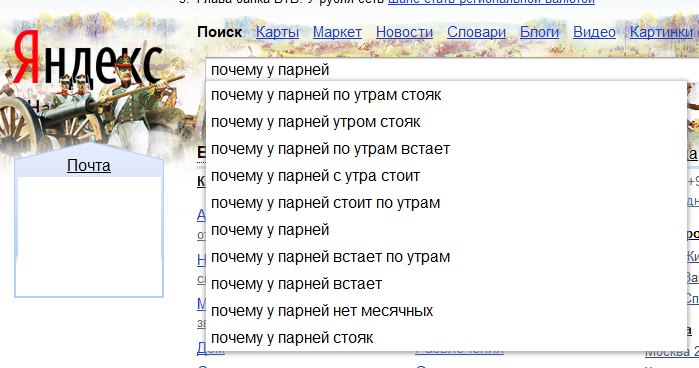This screenshot has height=368, width=699.
Task: Select suggestion 'почему у парней встает по утрам'
Action: click(x=446, y=257)
